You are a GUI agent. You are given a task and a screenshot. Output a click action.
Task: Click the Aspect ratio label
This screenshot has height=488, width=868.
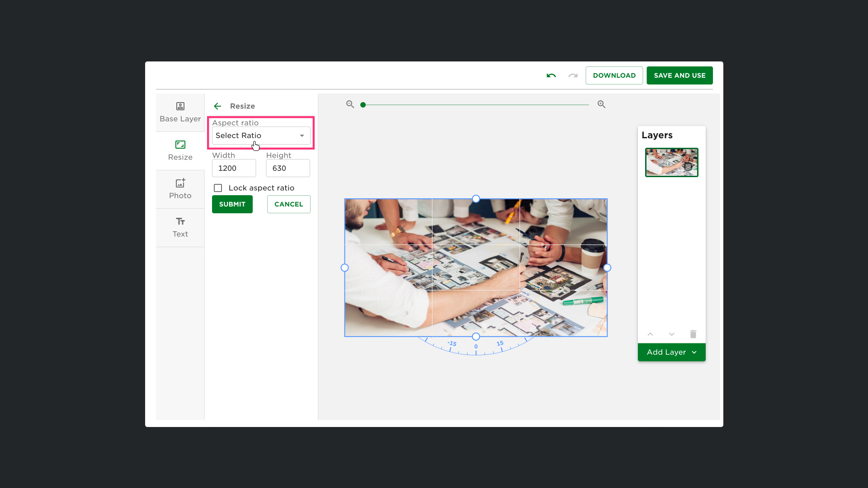(235, 123)
